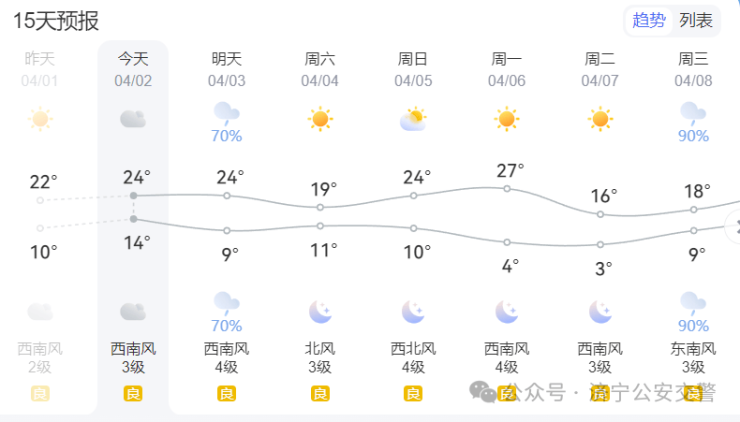Click the sunny icon for 周六 04/04
The image size is (740, 422).
(320, 120)
